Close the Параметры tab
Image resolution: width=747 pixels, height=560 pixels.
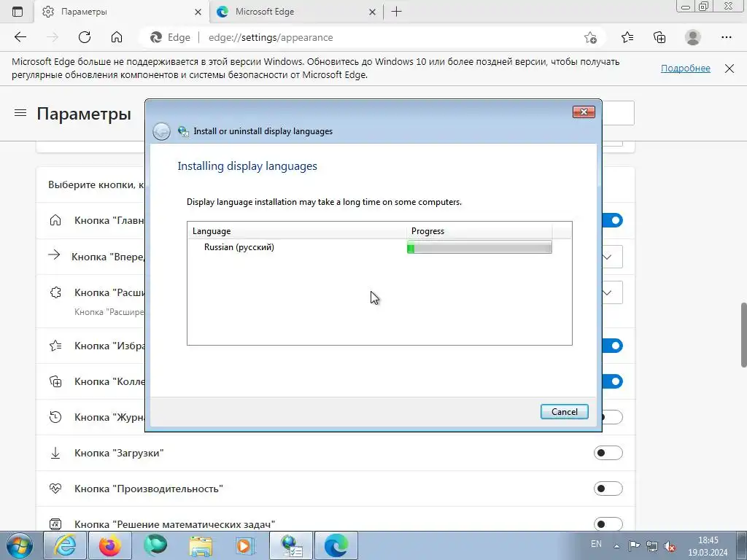click(198, 12)
